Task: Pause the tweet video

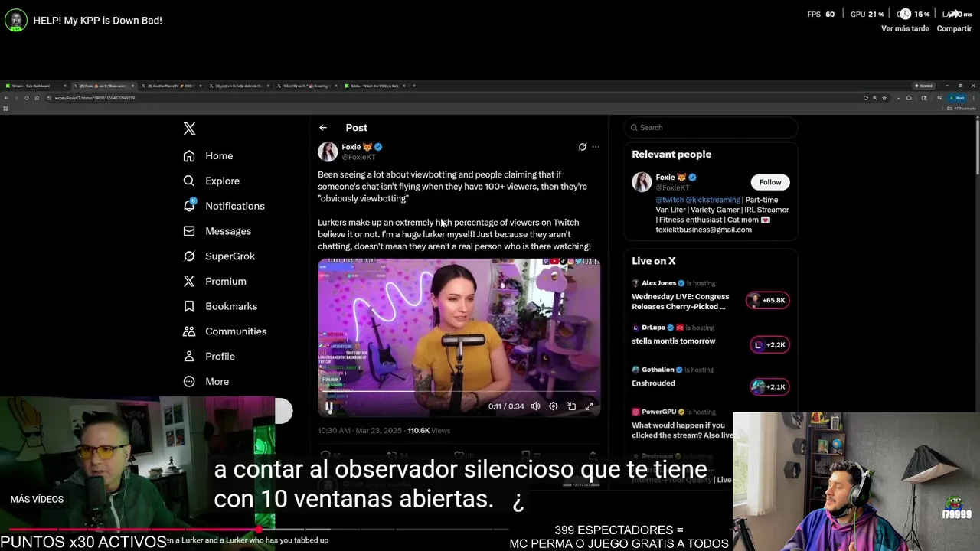Action: [x=329, y=407]
